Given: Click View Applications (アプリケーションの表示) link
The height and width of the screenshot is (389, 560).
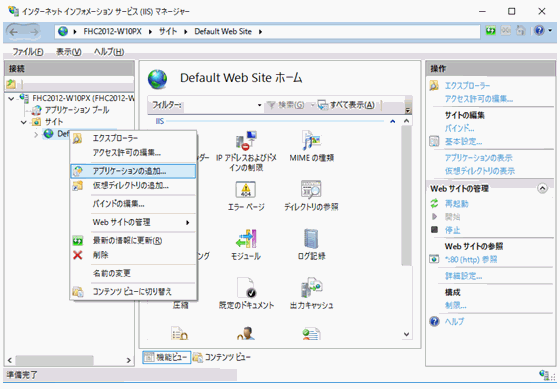Looking at the screenshot, I should click(479, 158).
